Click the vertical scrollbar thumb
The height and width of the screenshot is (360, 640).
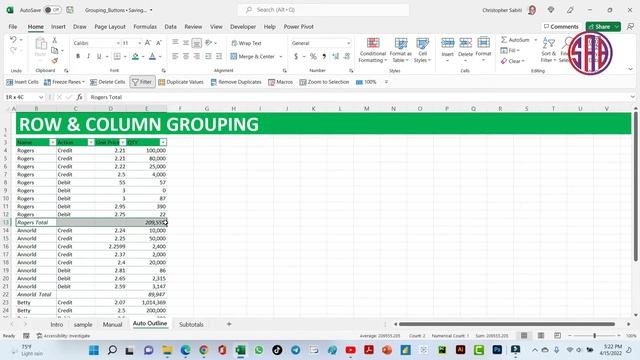click(636, 187)
